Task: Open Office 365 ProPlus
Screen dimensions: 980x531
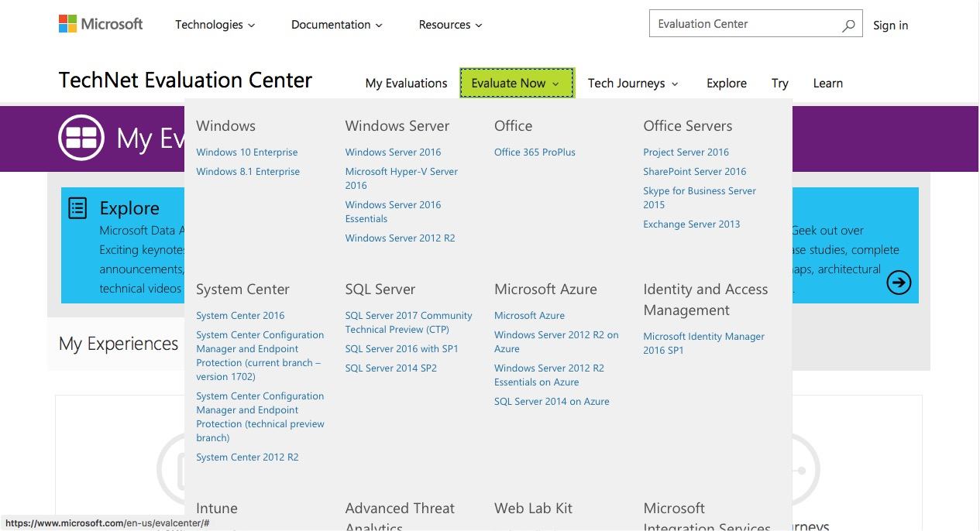Action: [535, 152]
